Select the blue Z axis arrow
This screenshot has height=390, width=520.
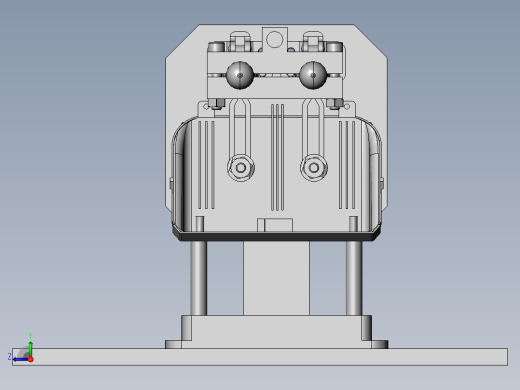pyautogui.click(x=20, y=359)
